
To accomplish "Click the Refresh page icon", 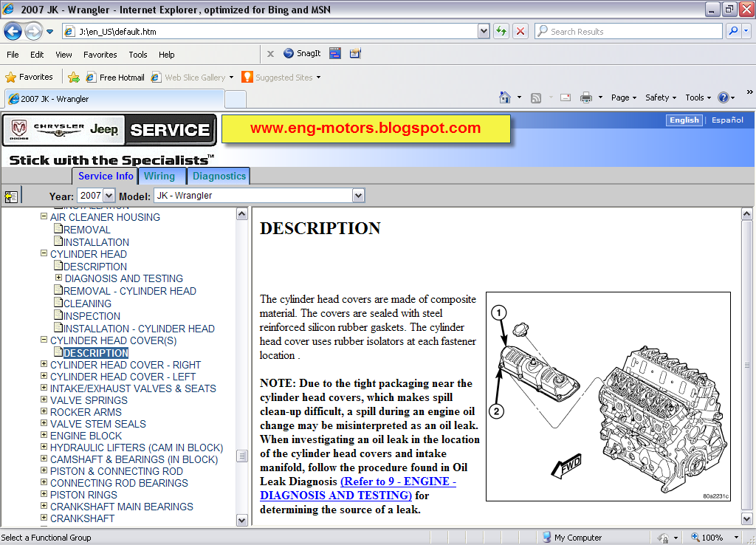I will (x=501, y=31).
